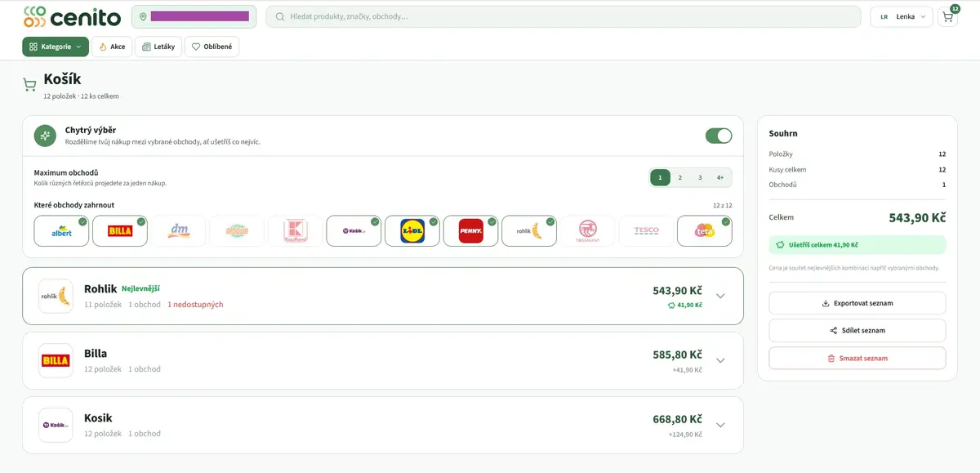The width and height of the screenshot is (980, 473).
Task: Click the Kosik price 668,80 Kč
Action: 677,419
